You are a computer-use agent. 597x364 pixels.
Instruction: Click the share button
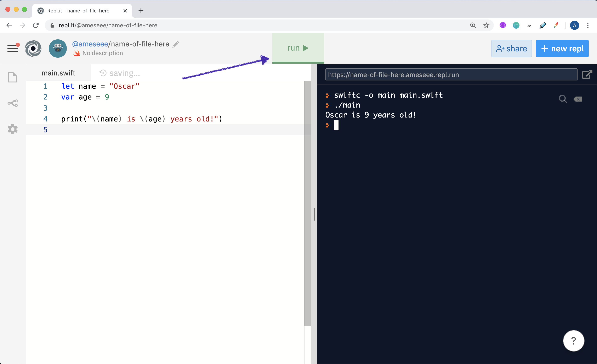tap(511, 49)
